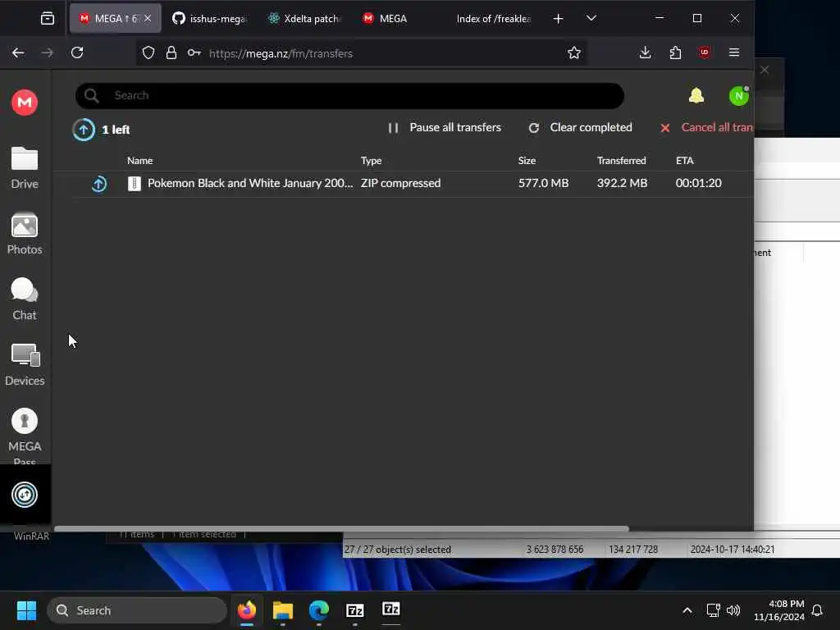Screen dimensions: 840x630
Task: Sort transfers by Name column
Action: pos(139,160)
